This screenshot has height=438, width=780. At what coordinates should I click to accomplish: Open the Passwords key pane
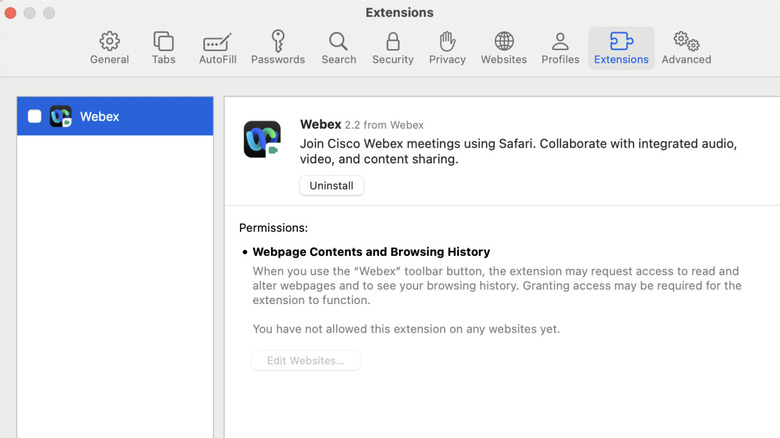coord(278,48)
